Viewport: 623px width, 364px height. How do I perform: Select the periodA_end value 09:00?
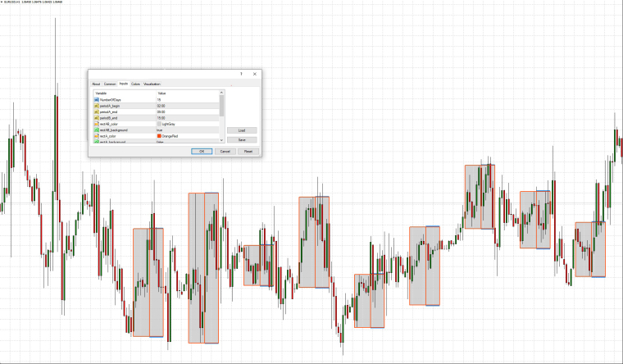coord(161,112)
